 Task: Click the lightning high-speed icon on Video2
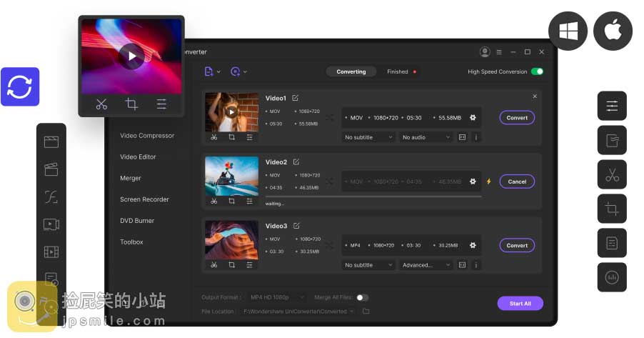pos(489,182)
